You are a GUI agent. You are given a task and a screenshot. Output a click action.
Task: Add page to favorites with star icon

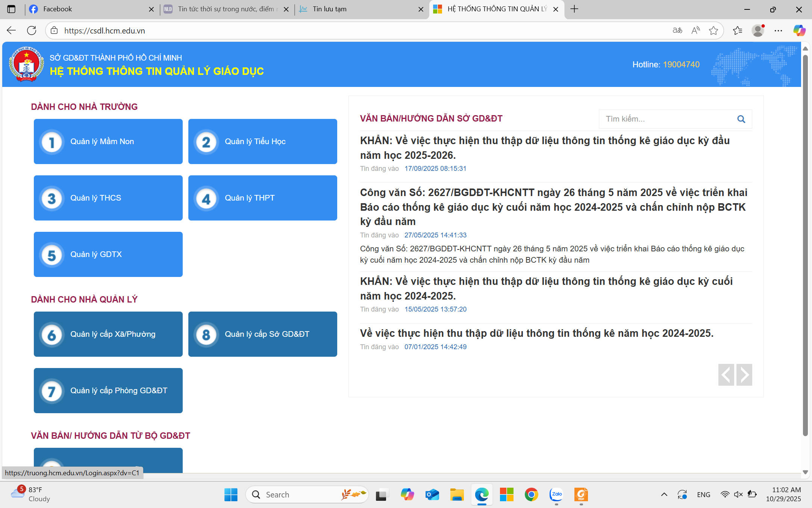pyautogui.click(x=714, y=30)
